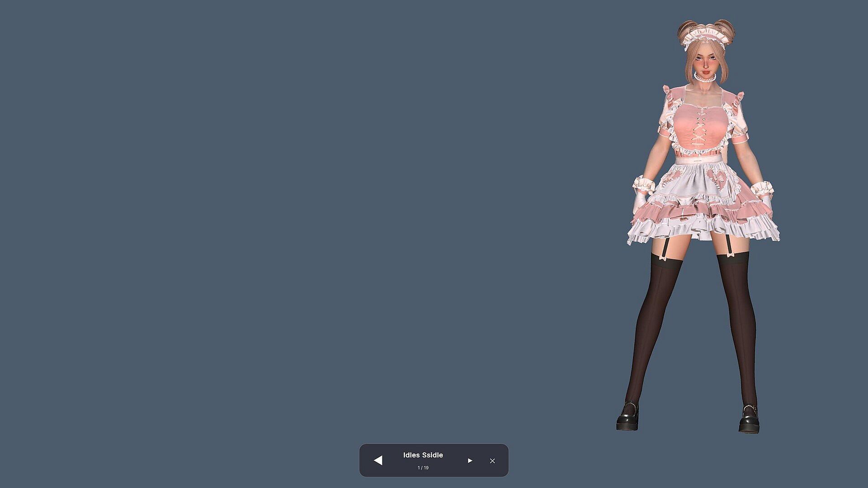Click the Idles Ssidle animation title
This screenshot has width=868, height=488.
[x=423, y=455]
